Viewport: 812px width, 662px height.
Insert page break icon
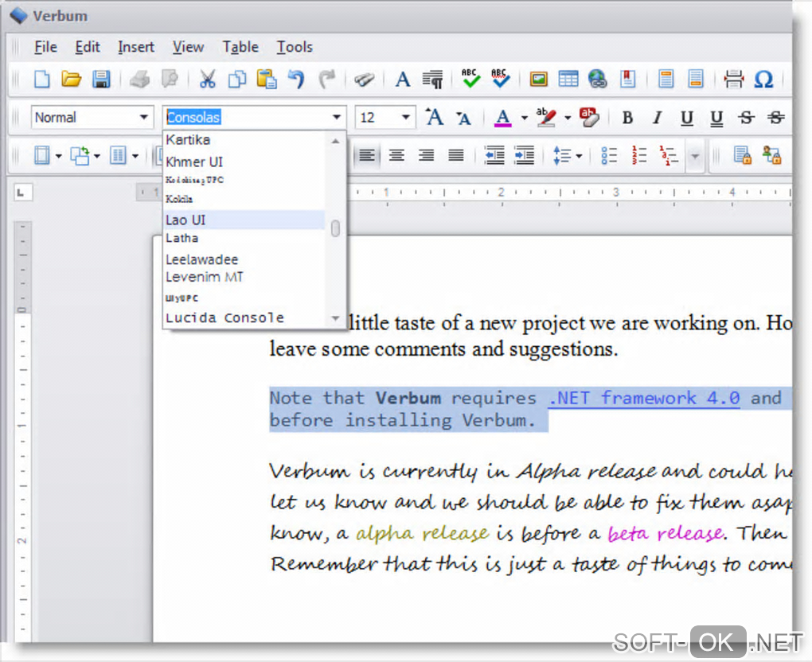pyautogui.click(x=734, y=80)
